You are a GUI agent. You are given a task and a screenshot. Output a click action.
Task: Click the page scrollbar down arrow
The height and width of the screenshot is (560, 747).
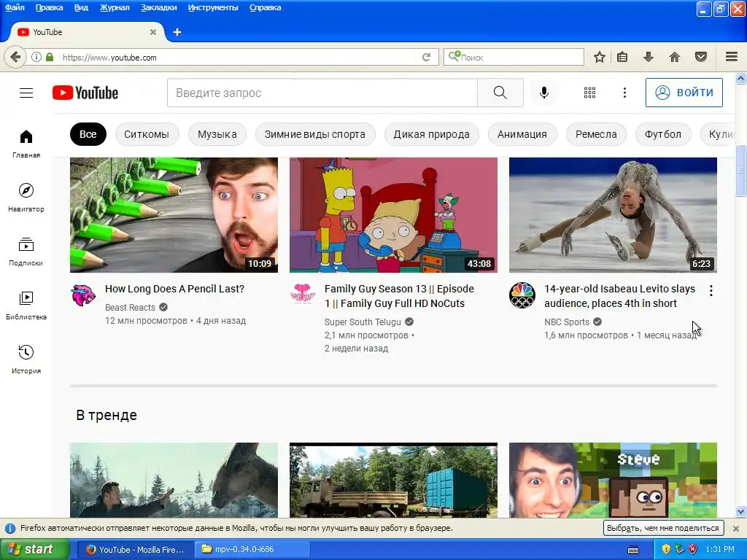point(741,512)
